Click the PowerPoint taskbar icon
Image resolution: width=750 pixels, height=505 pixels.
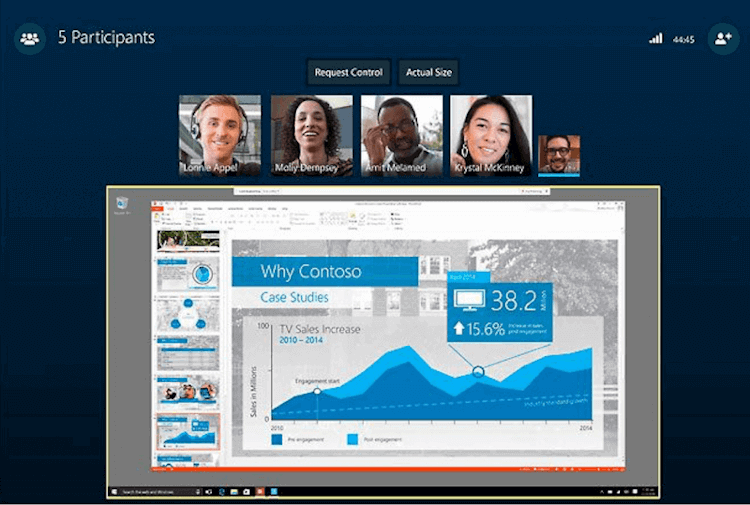(260, 492)
